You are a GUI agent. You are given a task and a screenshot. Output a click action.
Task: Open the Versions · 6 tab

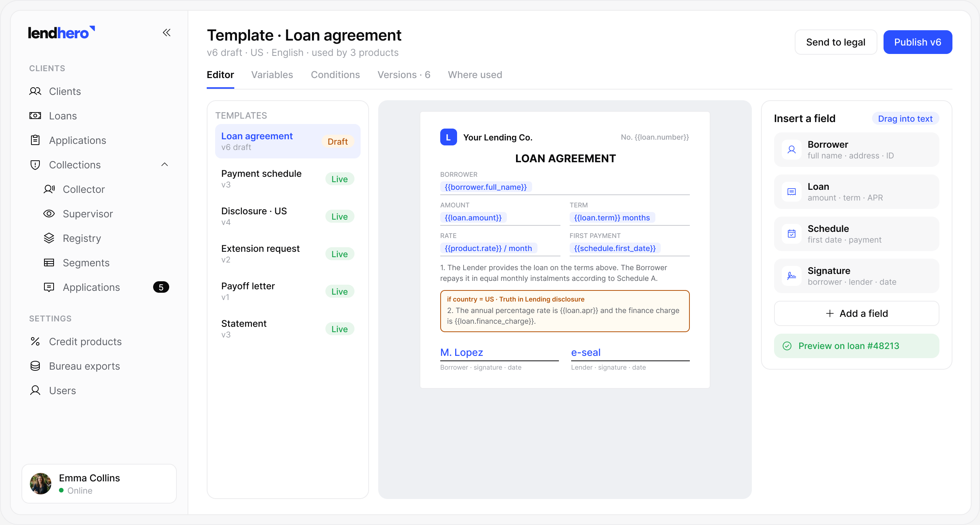pyautogui.click(x=404, y=75)
